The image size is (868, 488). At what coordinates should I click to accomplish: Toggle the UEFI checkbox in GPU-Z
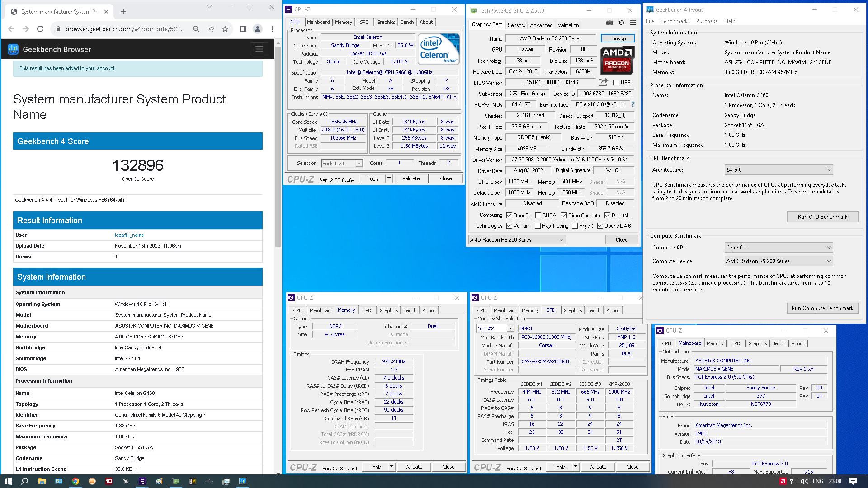point(616,83)
